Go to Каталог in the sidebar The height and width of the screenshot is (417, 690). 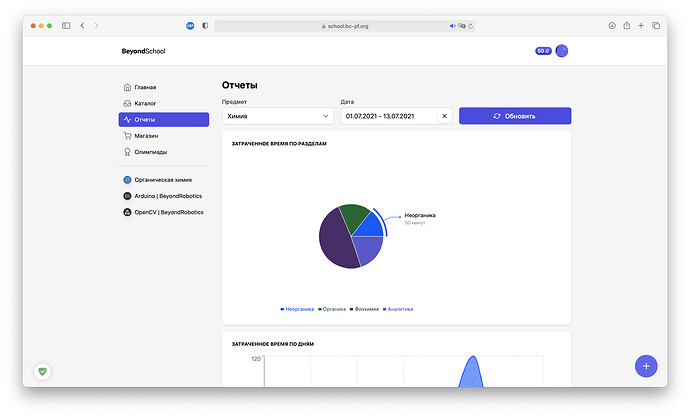pos(145,103)
